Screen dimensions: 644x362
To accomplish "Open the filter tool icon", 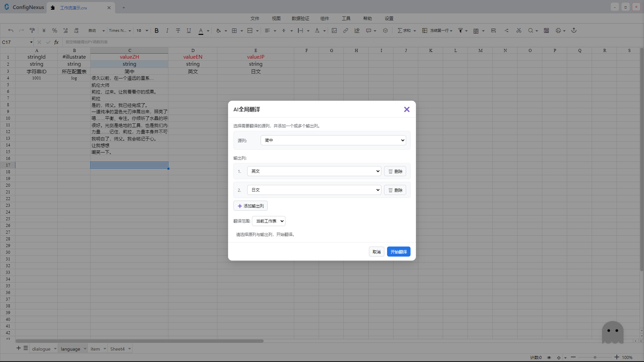I will (461, 31).
